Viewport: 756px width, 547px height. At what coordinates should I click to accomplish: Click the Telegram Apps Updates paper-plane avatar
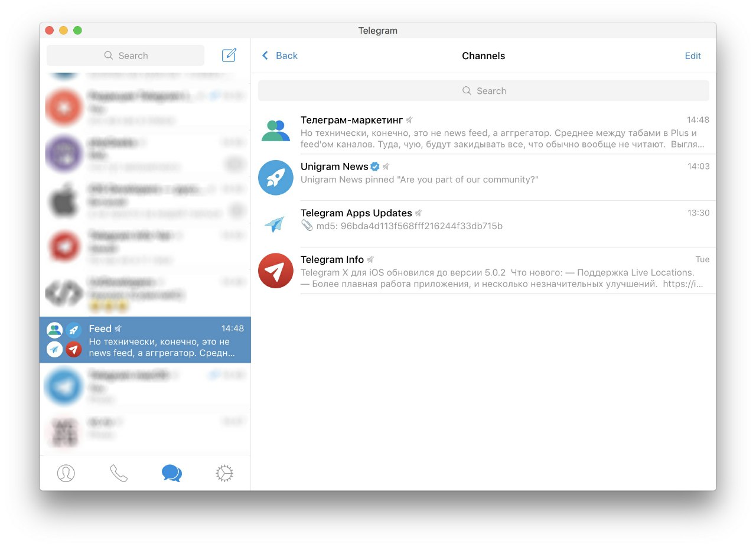(x=276, y=224)
